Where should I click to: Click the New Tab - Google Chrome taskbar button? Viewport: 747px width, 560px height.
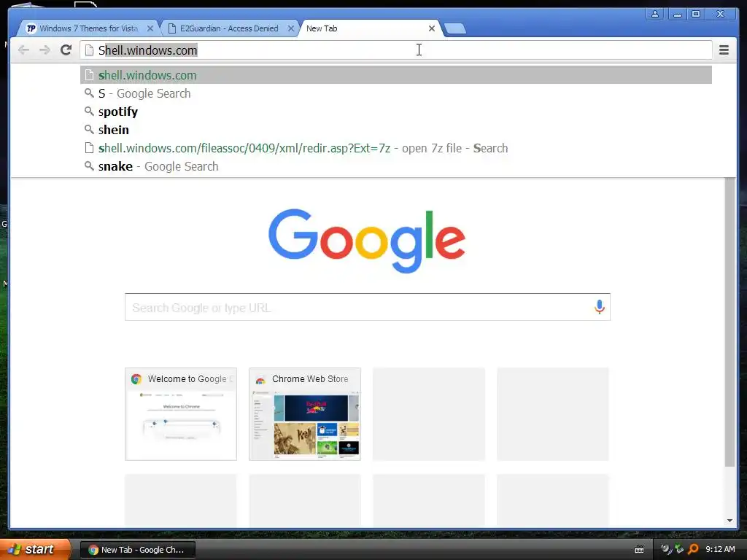pyautogui.click(x=138, y=550)
